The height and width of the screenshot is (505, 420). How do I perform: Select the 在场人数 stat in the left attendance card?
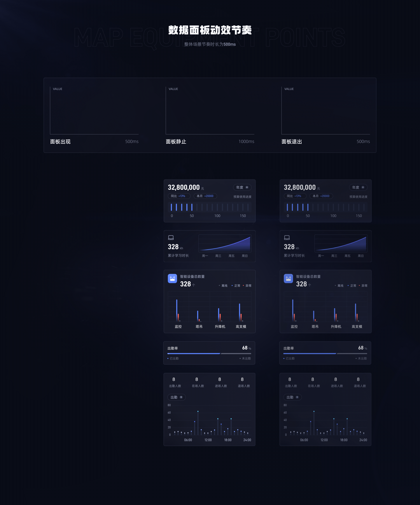click(x=198, y=382)
